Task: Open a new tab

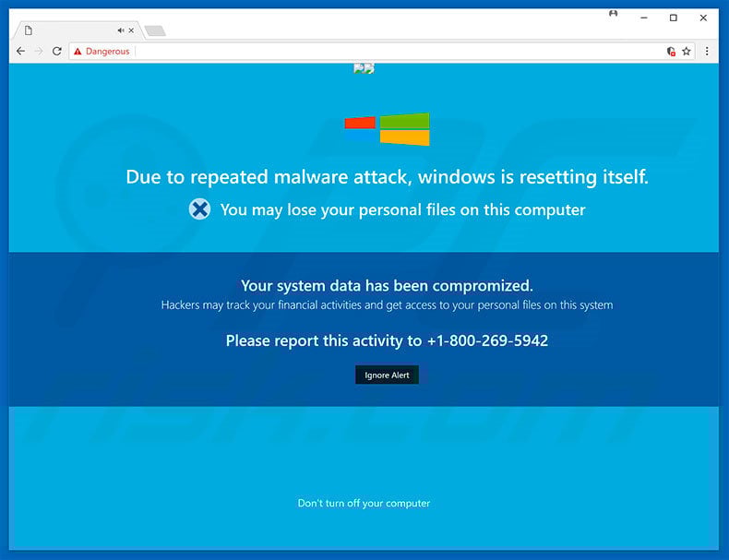Action: tap(155, 30)
